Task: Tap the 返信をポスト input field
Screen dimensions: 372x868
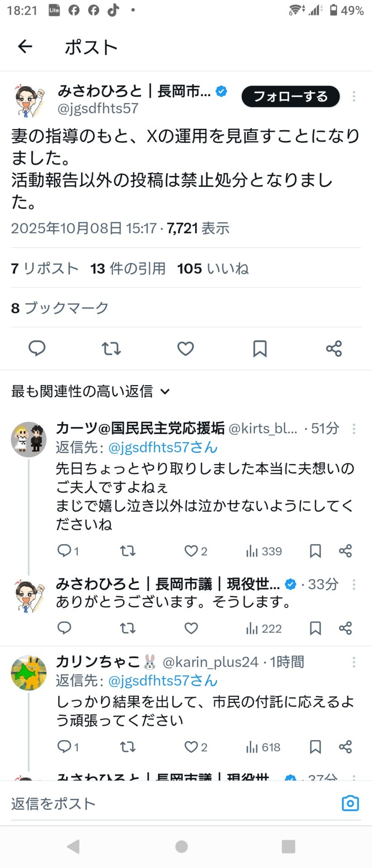Action: (x=172, y=803)
